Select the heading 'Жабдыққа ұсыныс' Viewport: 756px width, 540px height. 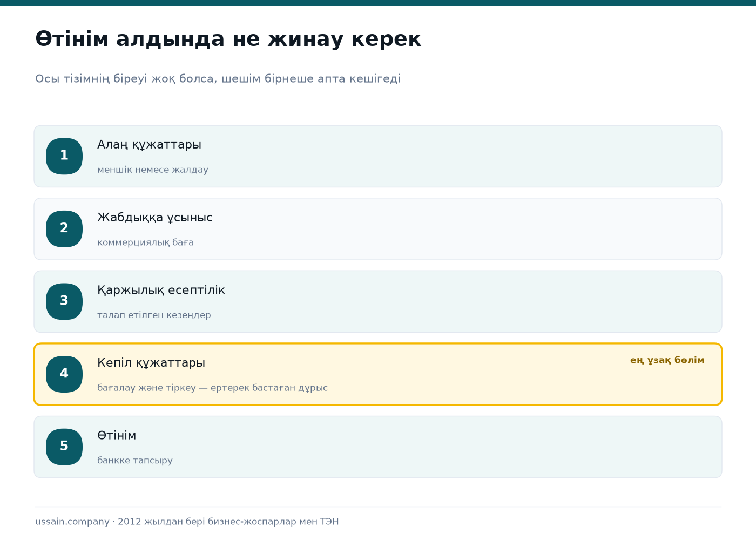155,218
